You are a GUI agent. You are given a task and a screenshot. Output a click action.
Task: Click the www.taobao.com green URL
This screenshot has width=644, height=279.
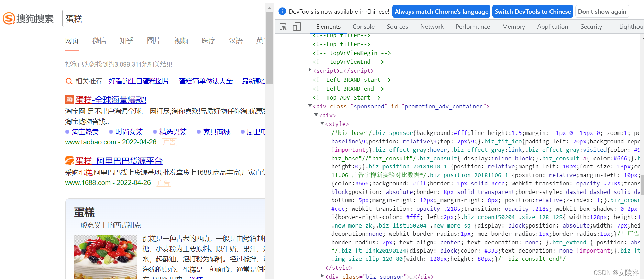91,142
